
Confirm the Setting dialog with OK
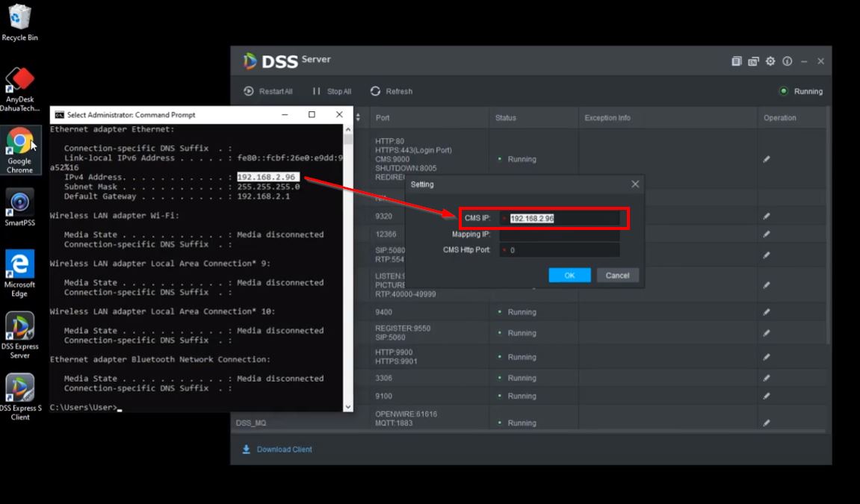[569, 276]
